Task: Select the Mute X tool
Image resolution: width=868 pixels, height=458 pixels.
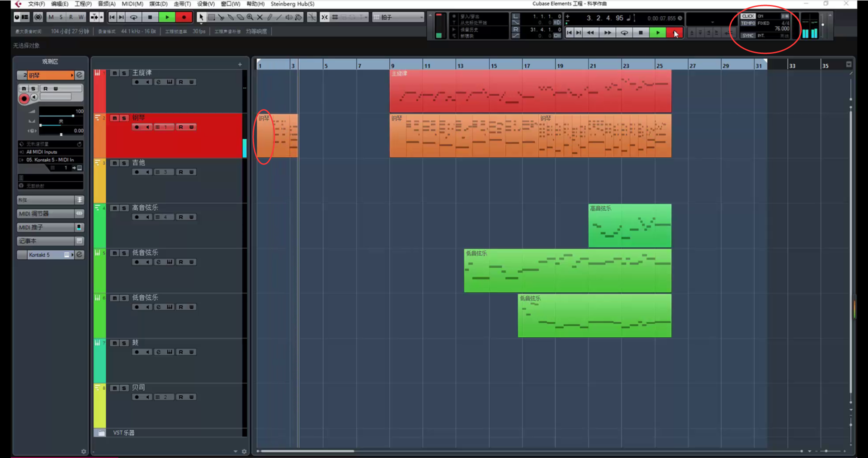Action: (260, 17)
